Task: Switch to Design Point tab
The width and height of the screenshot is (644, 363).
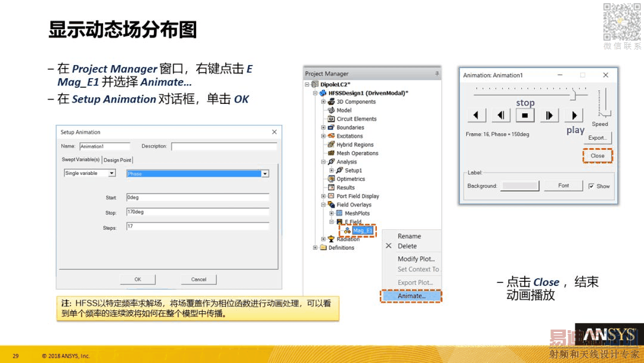Action: tap(117, 160)
